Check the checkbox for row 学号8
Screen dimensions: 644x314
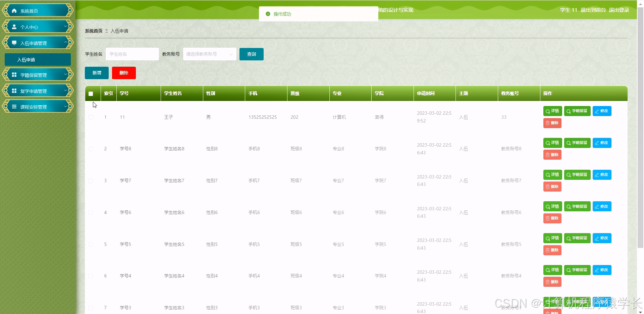tap(91, 149)
